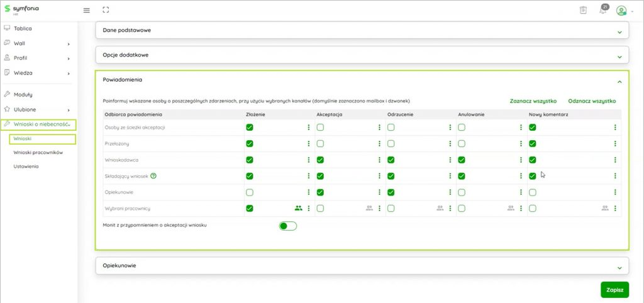This screenshot has width=644, height=303.
Task: Enable Monit z przypomnieniem toggle switch
Action: [x=287, y=226]
